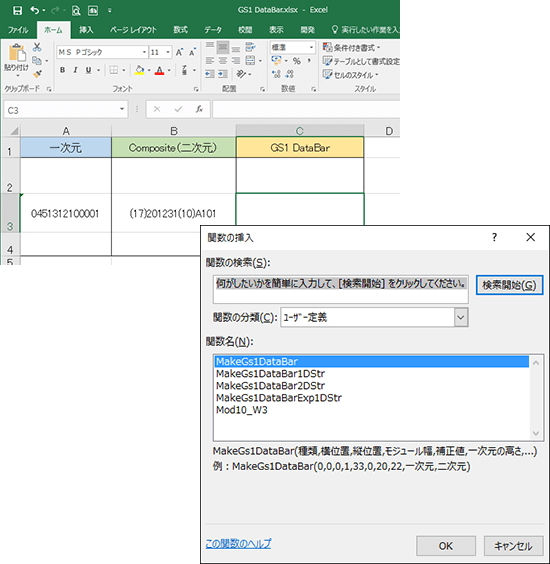The image size is (550, 564).
Task: Click the function list scroll down arrow
Action: tap(536, 433)
